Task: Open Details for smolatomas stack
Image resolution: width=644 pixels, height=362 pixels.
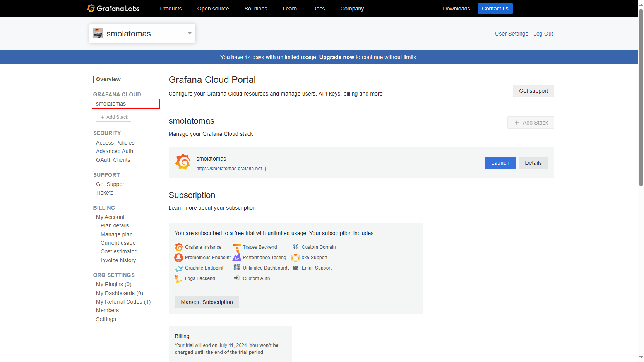Action: [x=533, y=163]
